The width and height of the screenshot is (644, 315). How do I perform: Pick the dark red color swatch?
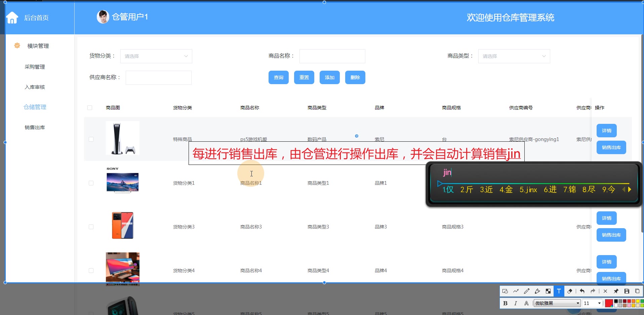pos(625,301)
